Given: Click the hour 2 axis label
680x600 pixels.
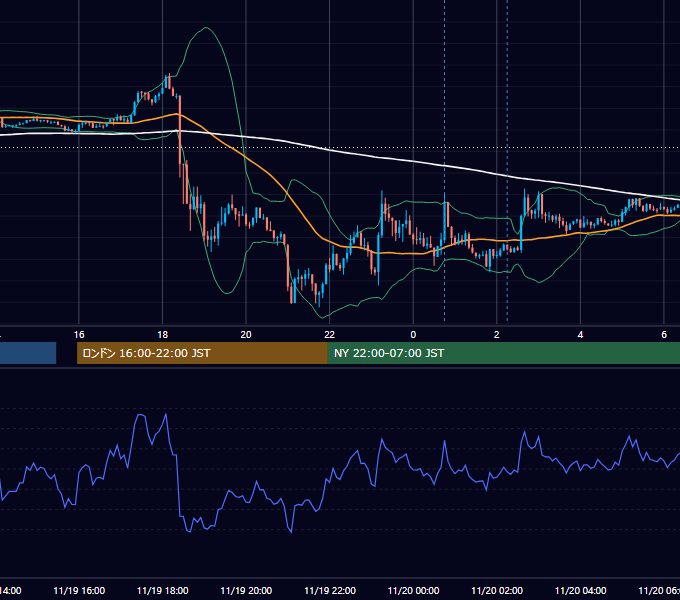Looking at the screenshot, I should pos(497,335).
